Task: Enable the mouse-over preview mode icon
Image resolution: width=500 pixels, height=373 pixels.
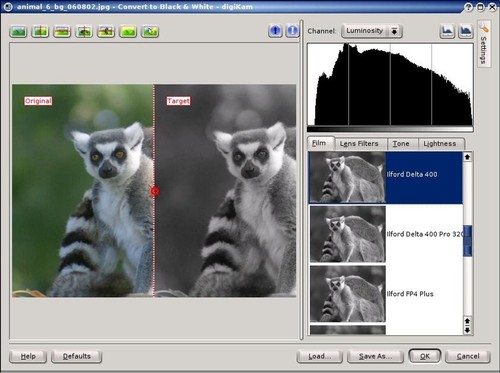Action: [150, 31]
